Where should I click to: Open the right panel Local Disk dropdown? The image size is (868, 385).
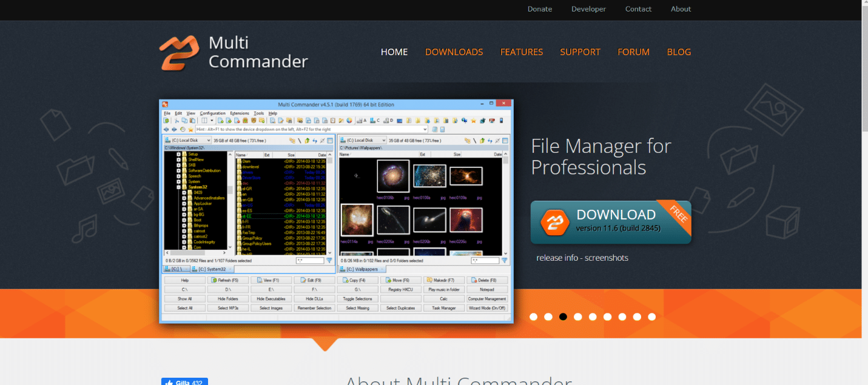[x=363, y=140]
